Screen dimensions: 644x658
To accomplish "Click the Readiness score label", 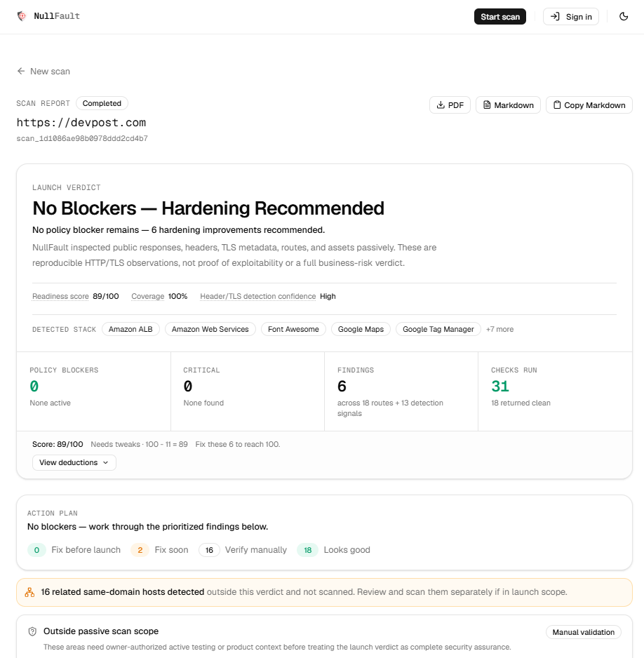I will [60, 296].
